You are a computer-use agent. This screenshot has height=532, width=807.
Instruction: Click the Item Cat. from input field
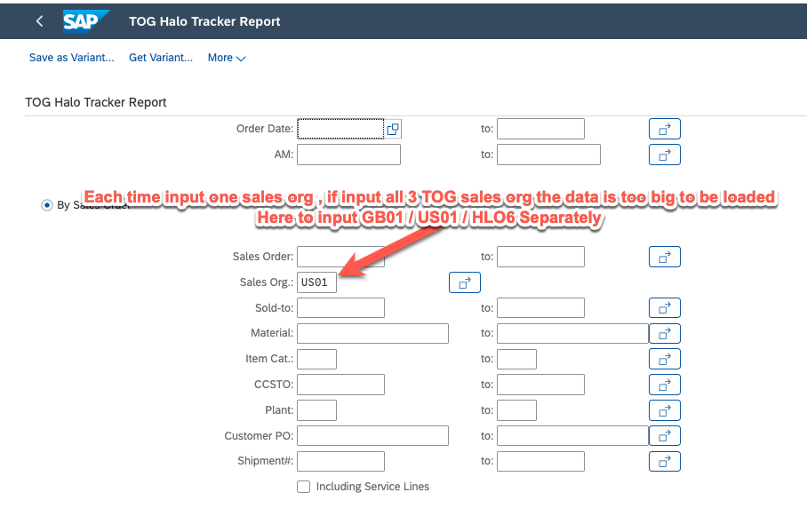(317, 359)
